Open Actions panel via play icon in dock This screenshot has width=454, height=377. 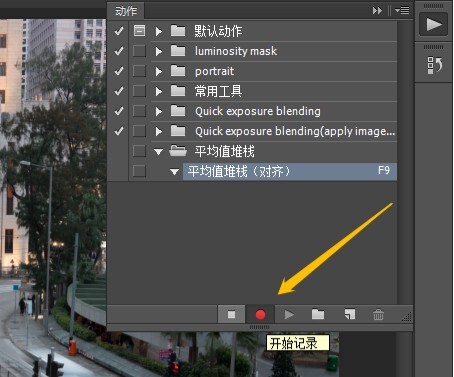pos(433,24)
